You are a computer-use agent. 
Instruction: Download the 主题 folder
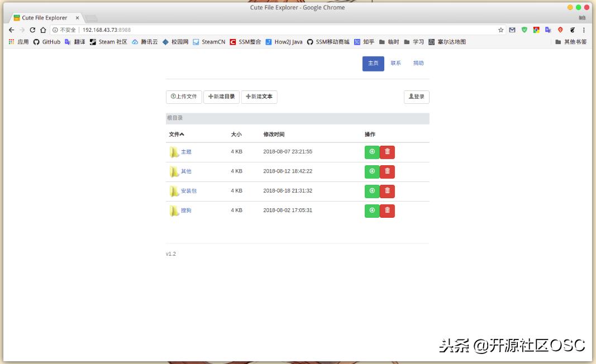point(371,152)
